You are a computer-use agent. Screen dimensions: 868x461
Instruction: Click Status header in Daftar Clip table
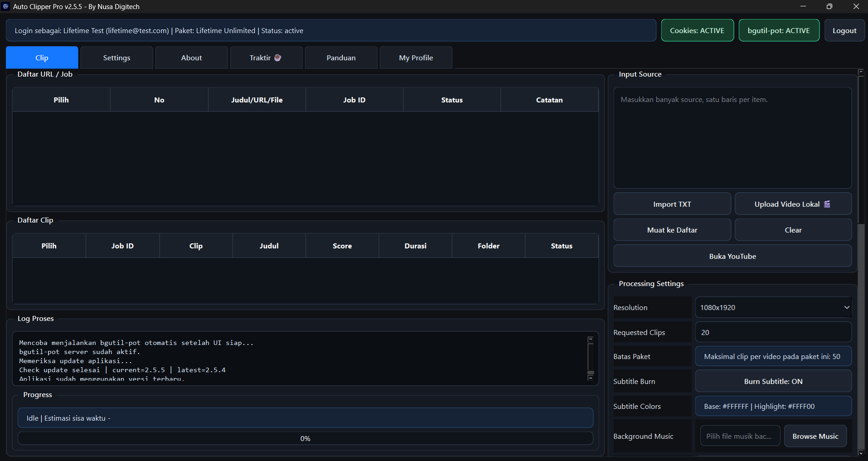click(562, 246)
